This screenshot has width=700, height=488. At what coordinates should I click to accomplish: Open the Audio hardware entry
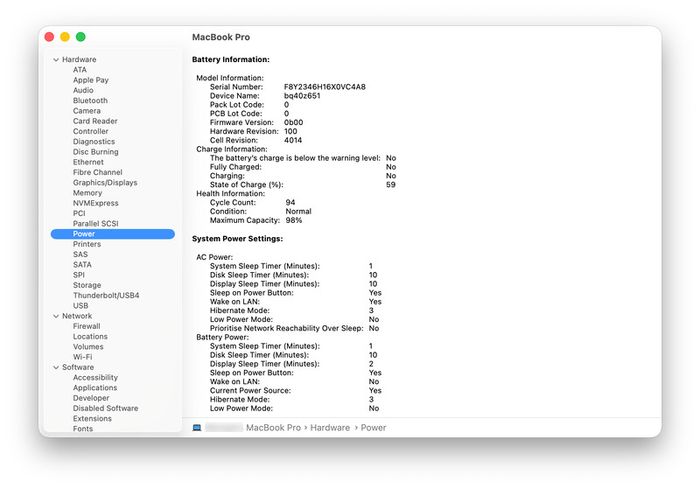pyautogui.click(x=83, y=90)
